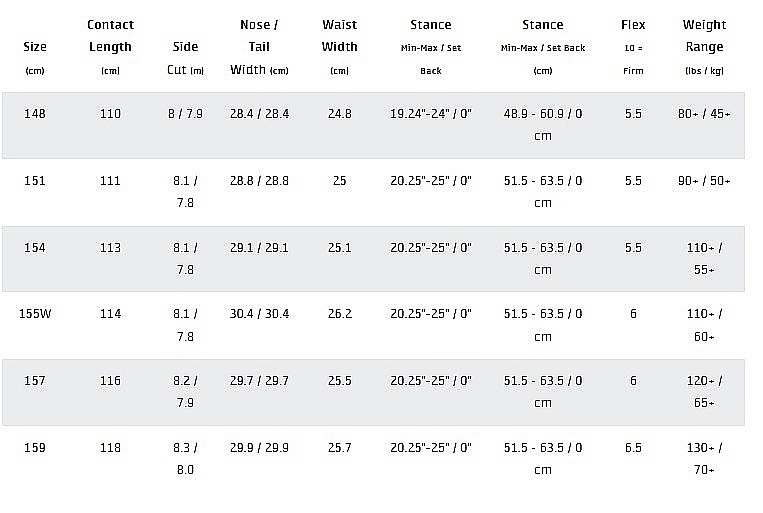
Task: Select the 118 contact length value
Action: point(110,448)
